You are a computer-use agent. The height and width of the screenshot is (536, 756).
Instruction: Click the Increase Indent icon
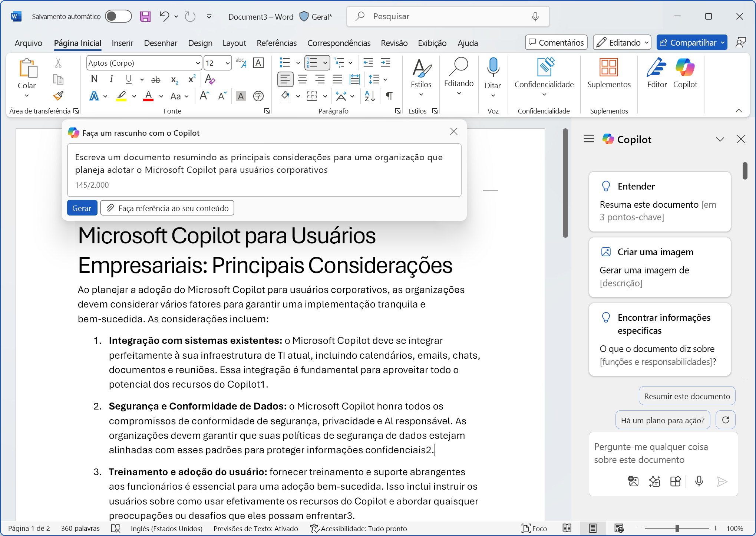tap(386, 63)
